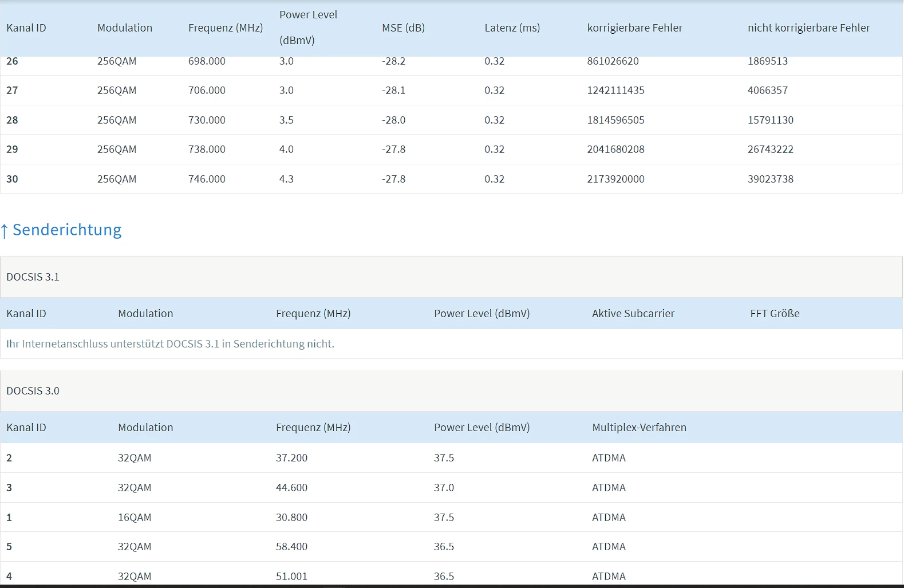Click the 'Aktive Subcarrier' column header
904x588 pixels.
tap(633, 314)
